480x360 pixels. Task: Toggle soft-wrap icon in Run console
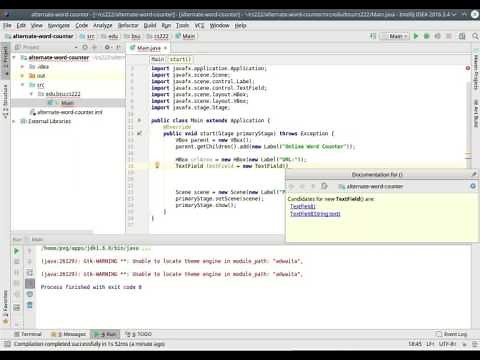pyautogui.click(x=30, y=273)
